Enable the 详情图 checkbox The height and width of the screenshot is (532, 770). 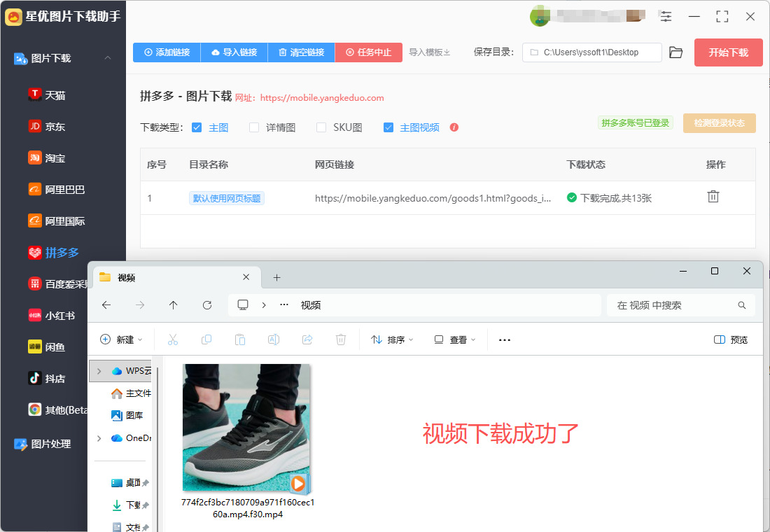point(254,127)
